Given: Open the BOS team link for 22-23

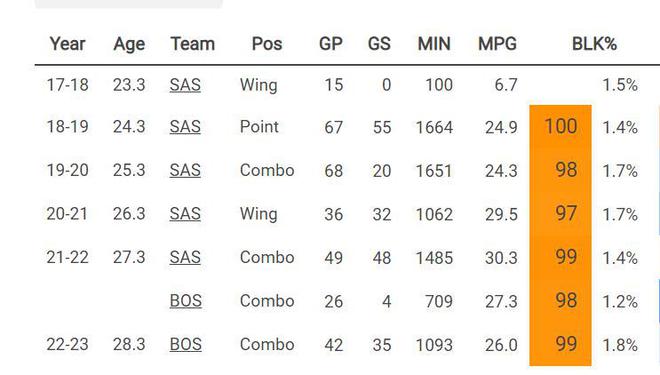Looking at the screenshot, I should point(186,344).
